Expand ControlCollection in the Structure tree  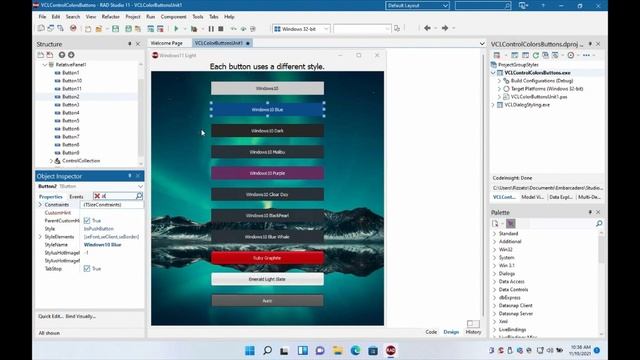[51, 161]
